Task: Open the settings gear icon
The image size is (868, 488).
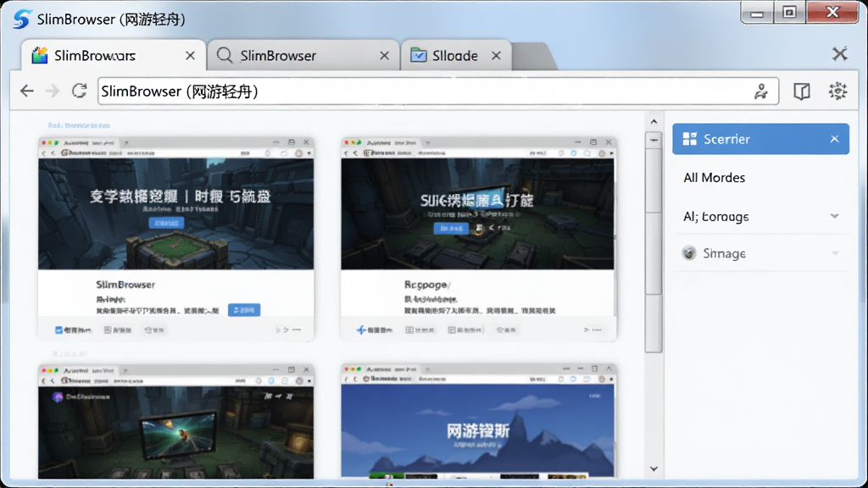Action: coord(837,91)
